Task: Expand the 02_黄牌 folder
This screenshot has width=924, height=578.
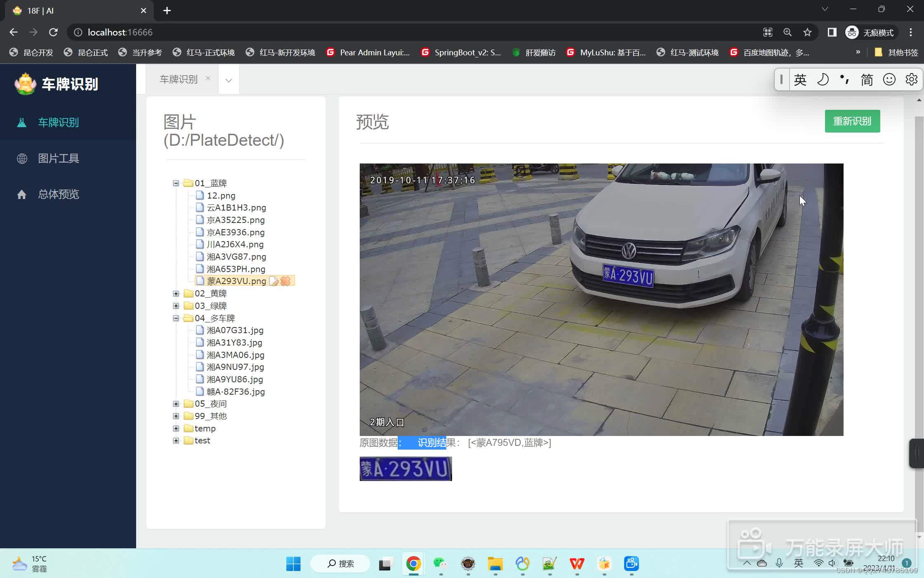Action: 176,293
